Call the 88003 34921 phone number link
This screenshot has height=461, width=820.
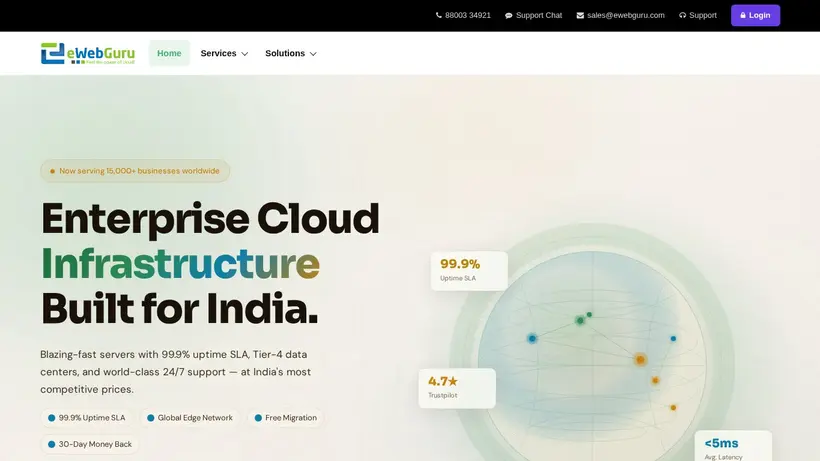click(x=463, y=15)
